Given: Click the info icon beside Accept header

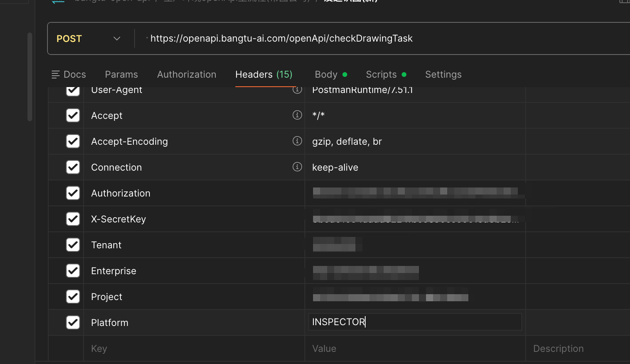Looking at the screenshot, I should coord(297,115).
